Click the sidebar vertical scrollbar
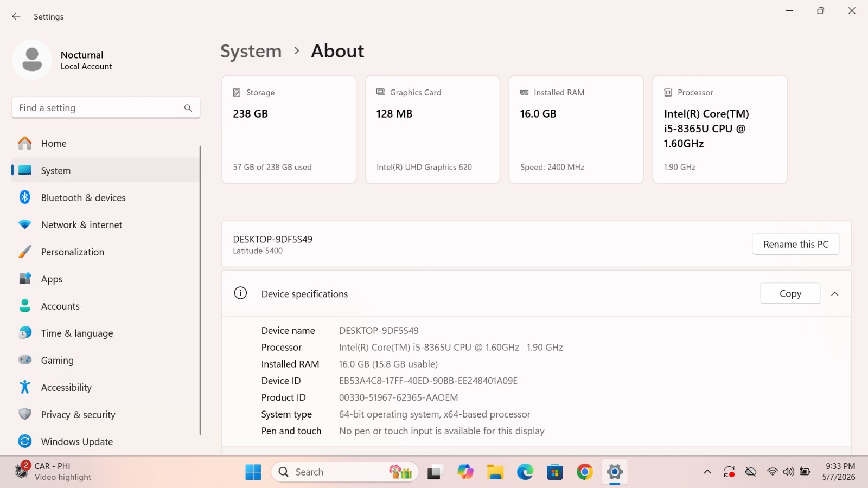Viewport: 868px width, 488px height. click(200, 290)
